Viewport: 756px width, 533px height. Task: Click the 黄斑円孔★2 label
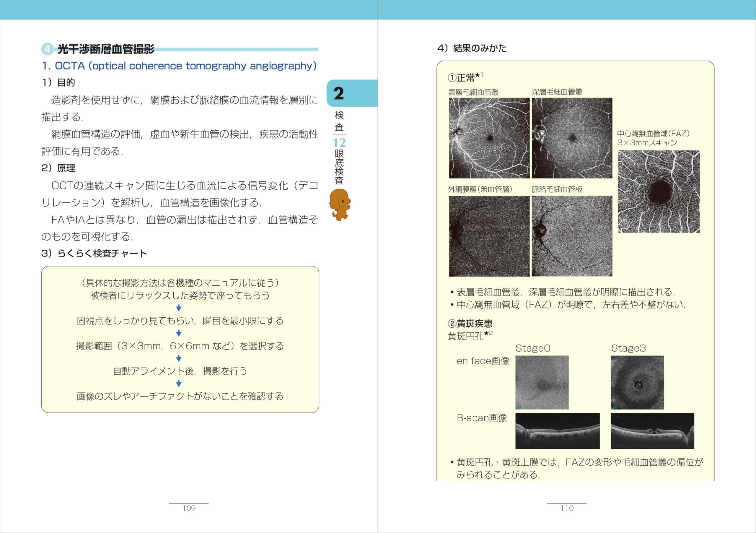click(470, 336)
